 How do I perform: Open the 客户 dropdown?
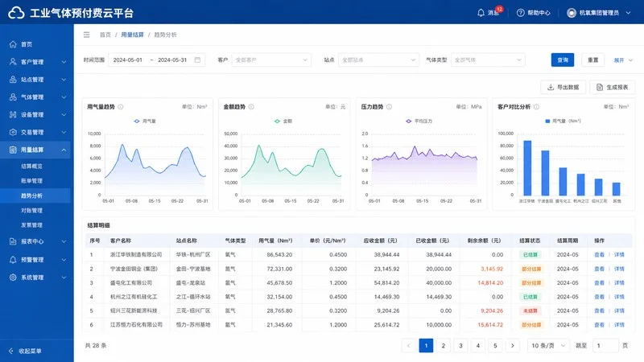(271, 60)
